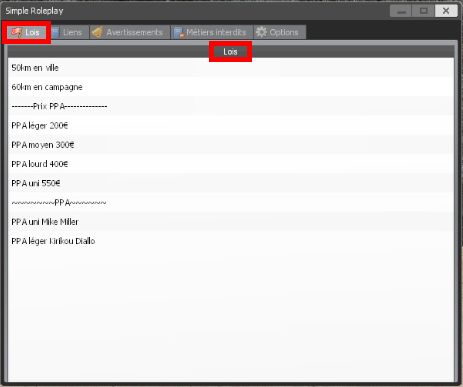Open the Avertissements tab

(130, 32)
